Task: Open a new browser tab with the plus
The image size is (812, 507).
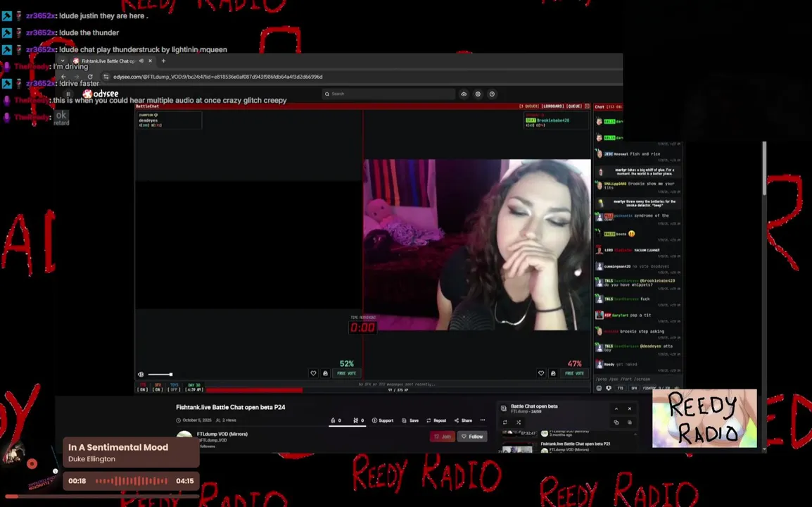Action: [164, 61]
